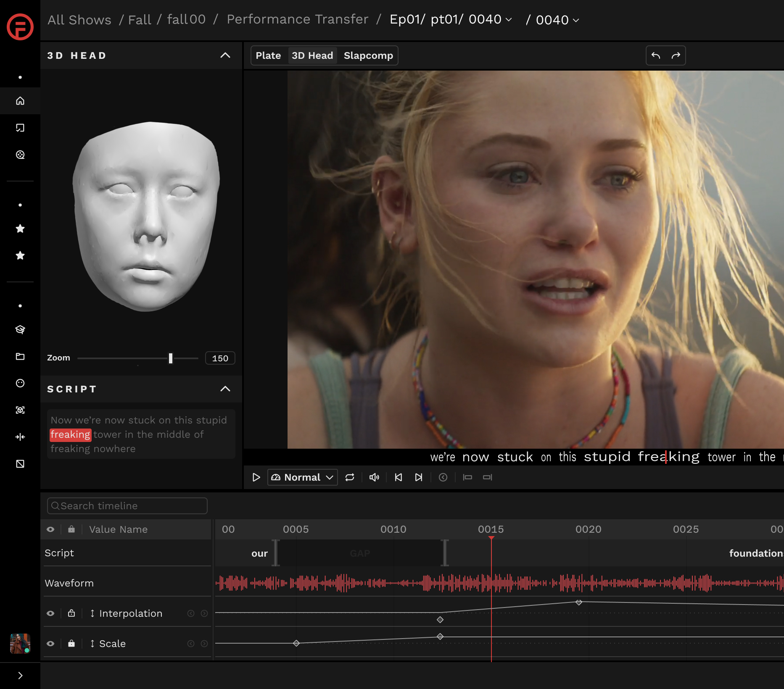Switch to the Plate view tab
Image resolution: width=784 pixels, height=689 pixels.
268,55
